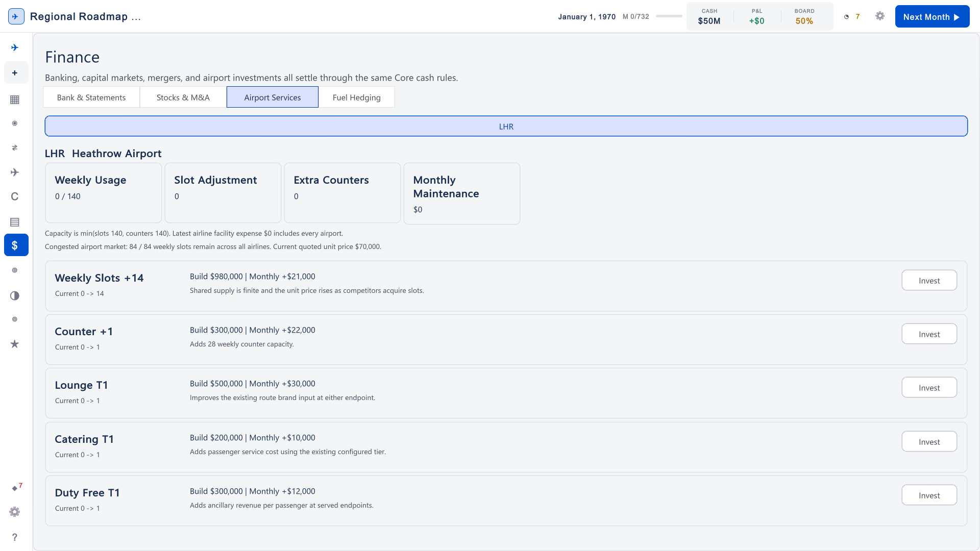Invest in Catering T1
Viewport: 980px width, 551px height.
coord(929,441)
